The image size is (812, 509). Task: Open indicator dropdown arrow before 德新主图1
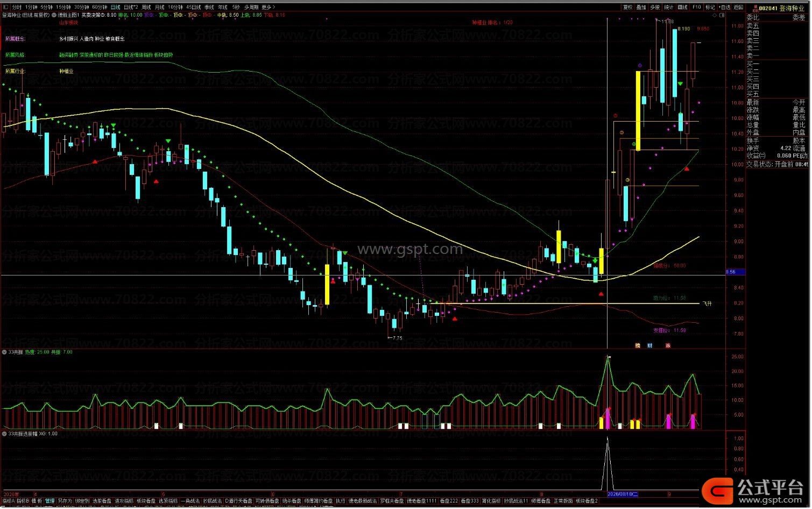(55, 15)
